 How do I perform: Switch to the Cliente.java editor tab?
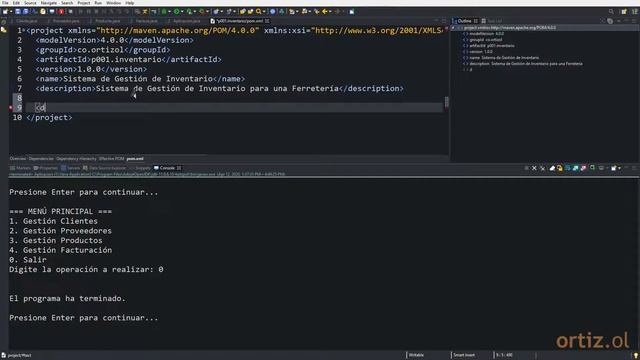[x=27, y=21]
